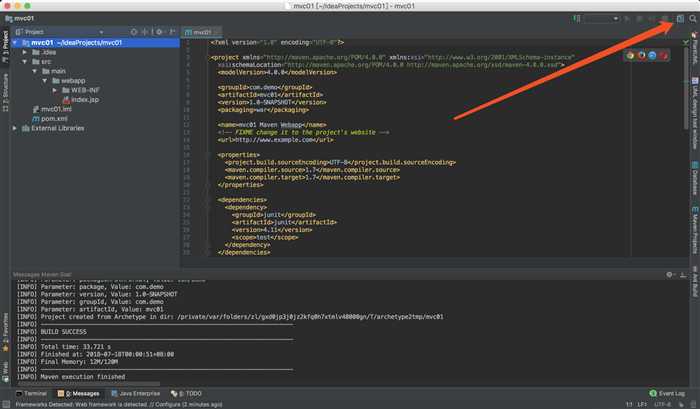Hide the Project tool window
700x409 pixels.
pos(172,32)
